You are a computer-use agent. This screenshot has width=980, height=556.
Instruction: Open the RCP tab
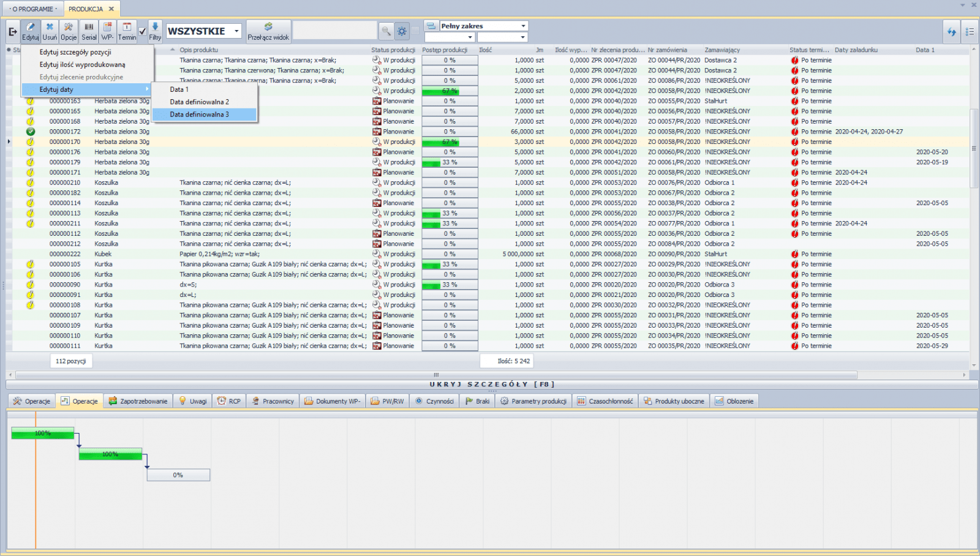229,401
